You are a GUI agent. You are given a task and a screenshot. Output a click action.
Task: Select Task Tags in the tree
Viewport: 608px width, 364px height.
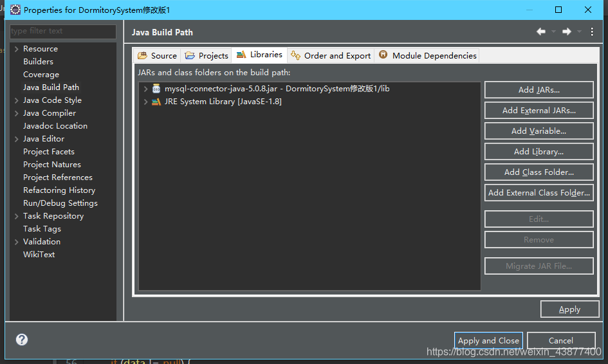(x=42, y=229)
